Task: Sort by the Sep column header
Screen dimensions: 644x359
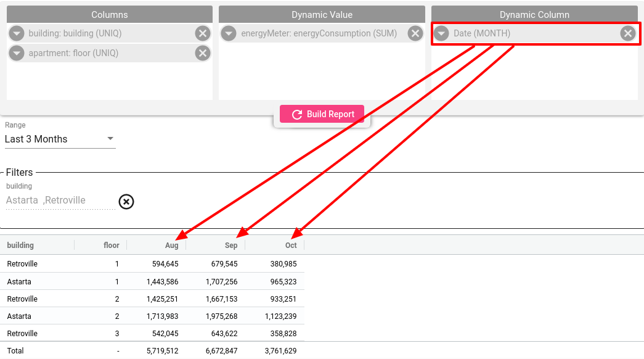Action: pyautogui.click(x=231, y=245)
